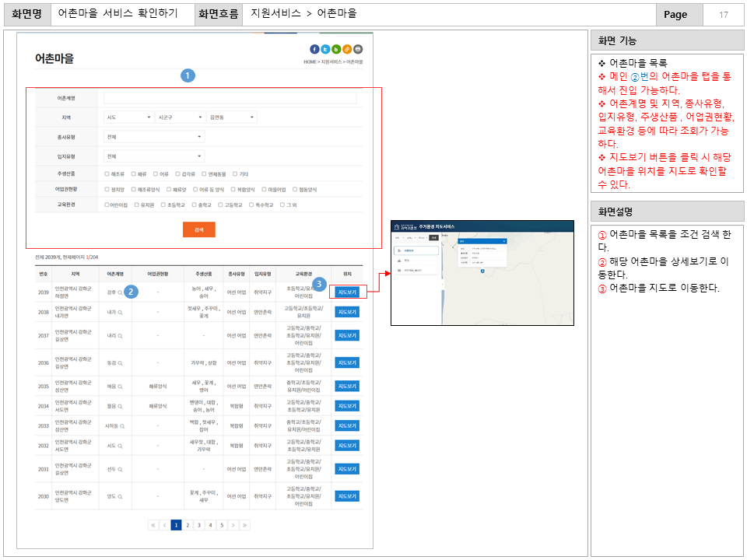Screen dimensions: 747x560
Task: Open the magnifier search icon next to 감후
Action: (120, 293)
